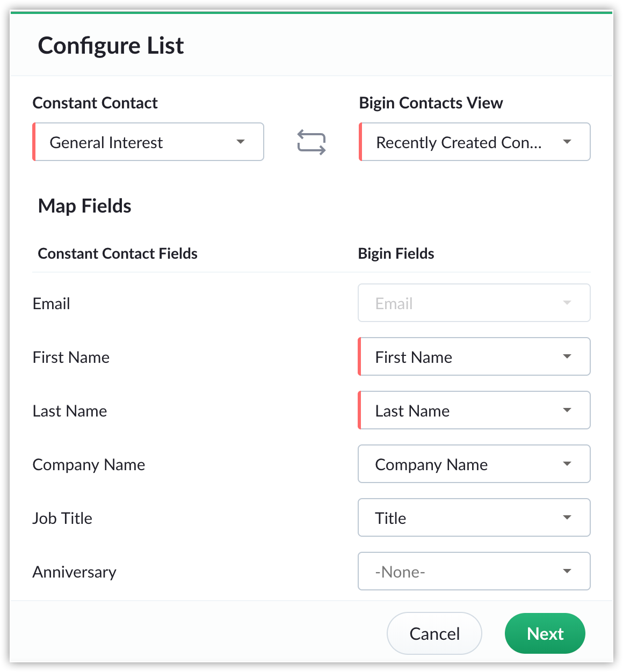Click the Next button
This screenshot has width=623, height=672.
[545, 633]
